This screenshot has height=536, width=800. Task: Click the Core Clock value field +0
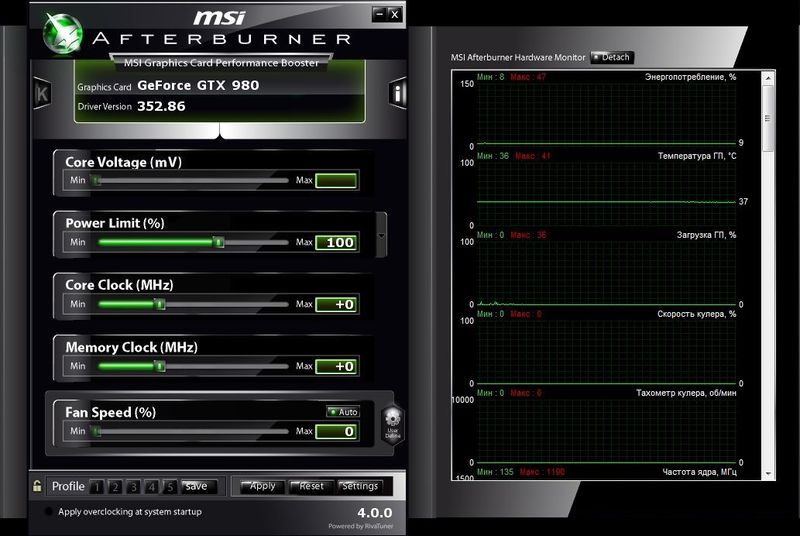pyautogui.click(x=336, y=305)
